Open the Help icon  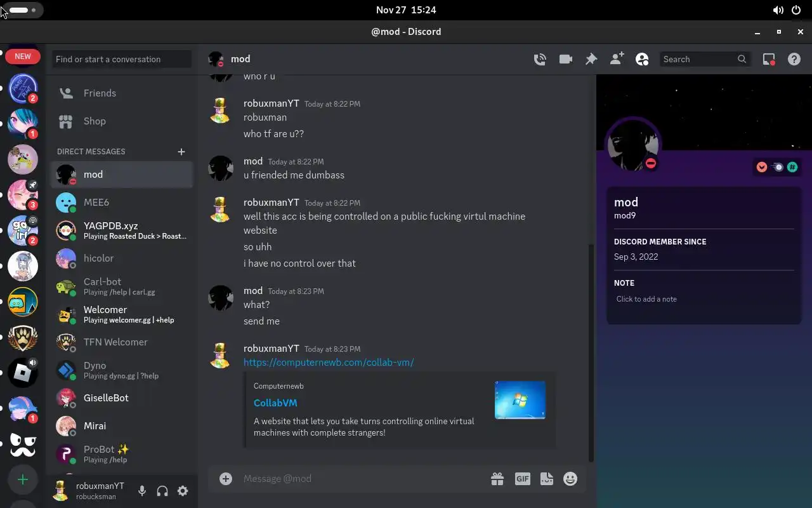click(794, 59)
